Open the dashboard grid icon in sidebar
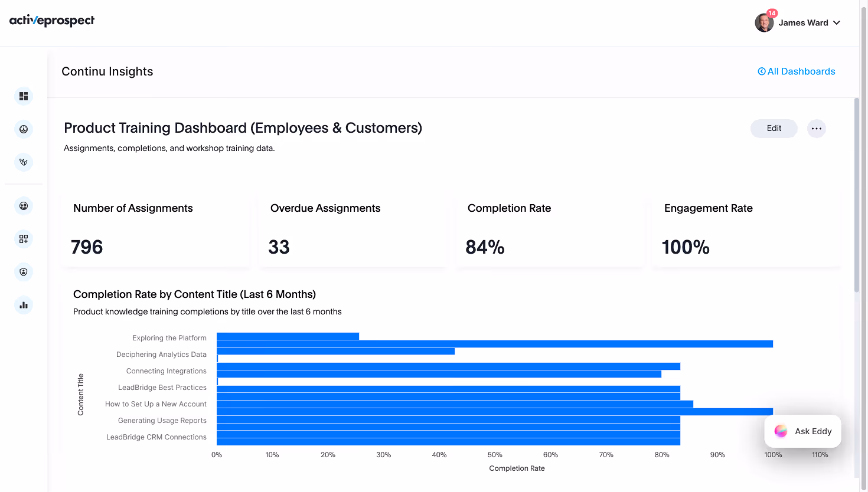Image resolution: width=868 pixels, height=492 pixels. pos(23,96)
